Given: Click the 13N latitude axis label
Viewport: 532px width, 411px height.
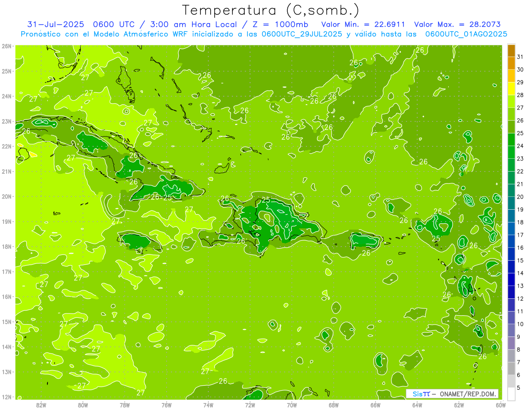Looking at the screenshot, I should (6, 372).
